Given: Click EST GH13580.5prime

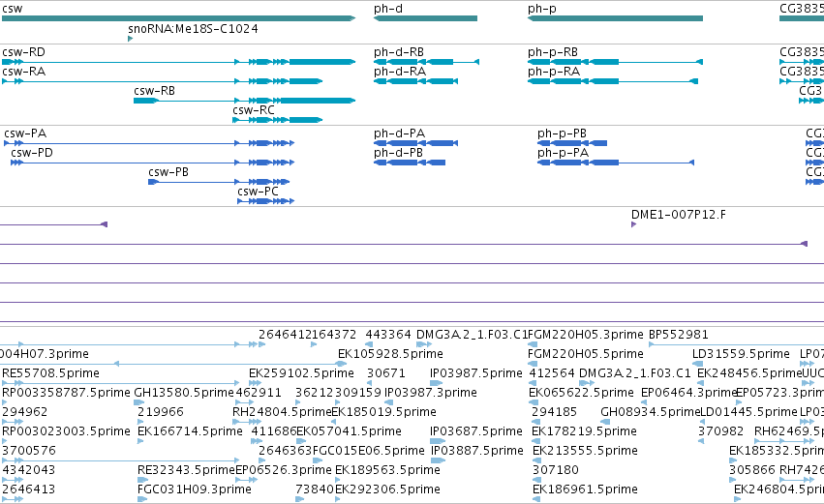Looking at the screenshot, I should coord(184,393).
